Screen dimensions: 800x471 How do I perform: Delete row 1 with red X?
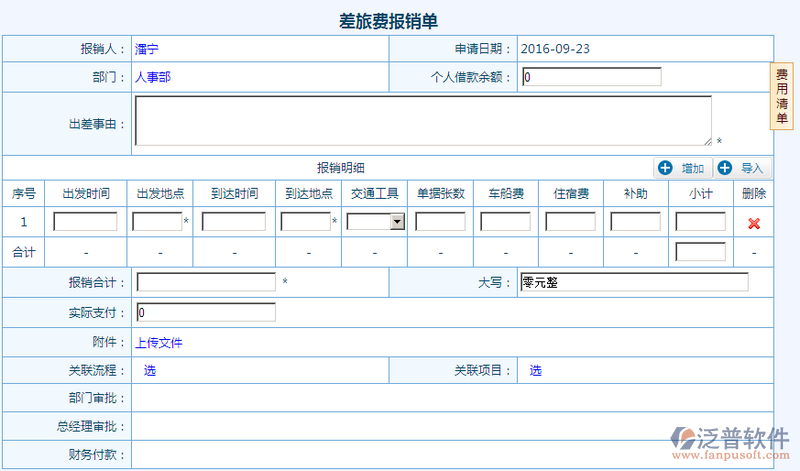(754, 223)
